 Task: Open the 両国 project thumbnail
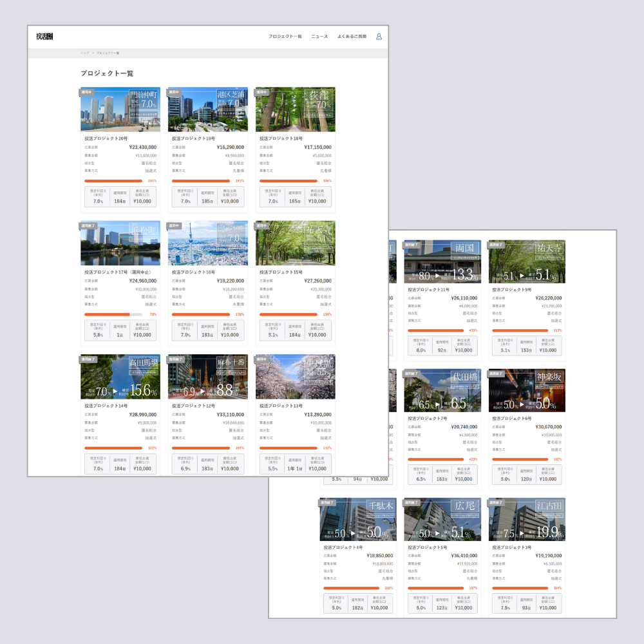point(442,262)
